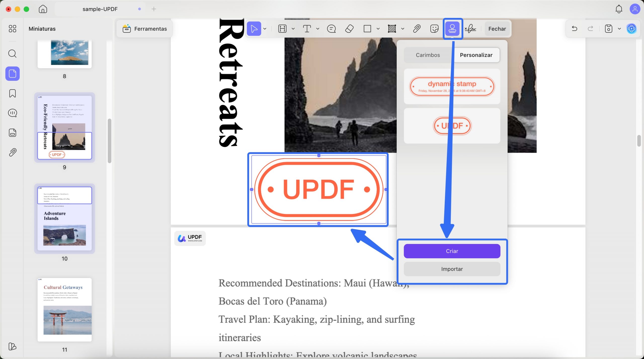Viewport: 644px width, 359px height.
Task: Select the dynamic stamp preview
Action: point(452,87)
